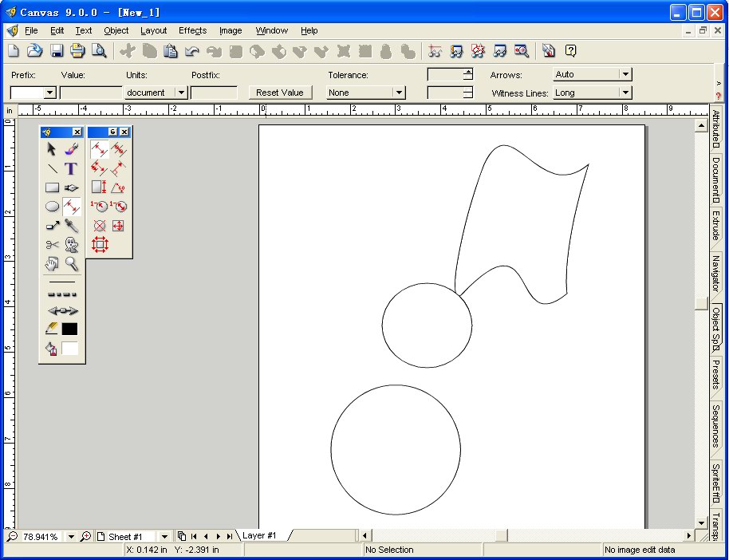Click the New document toolbar icon

[14, 51]
